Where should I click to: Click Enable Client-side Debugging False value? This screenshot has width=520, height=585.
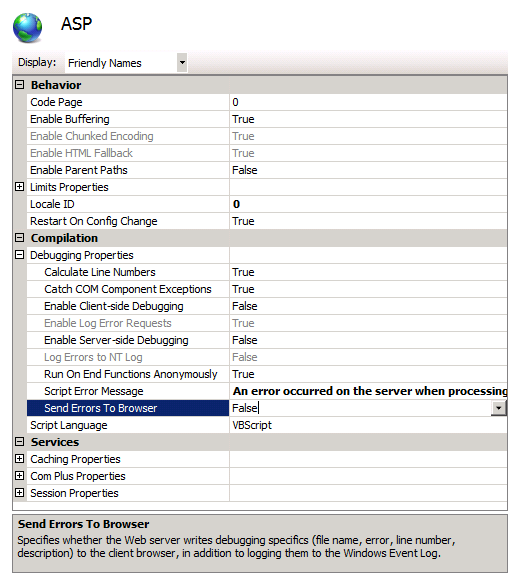368,306
